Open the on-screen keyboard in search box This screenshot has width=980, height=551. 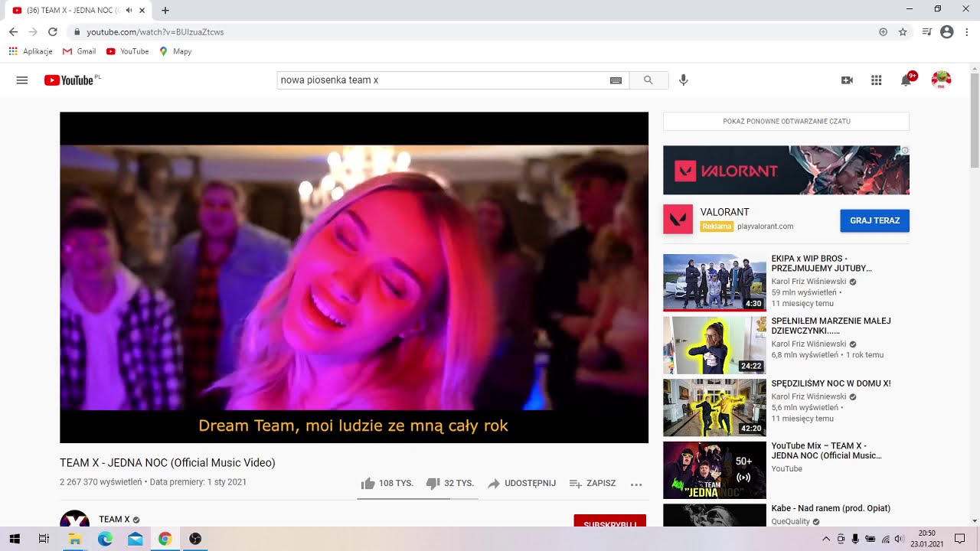tap(616, 80)
